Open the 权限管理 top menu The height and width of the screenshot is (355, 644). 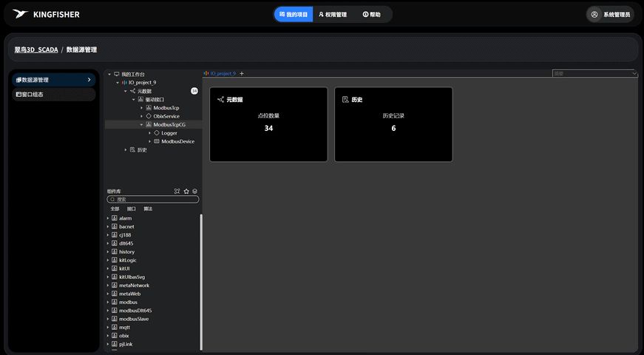[x=333, y=14]
